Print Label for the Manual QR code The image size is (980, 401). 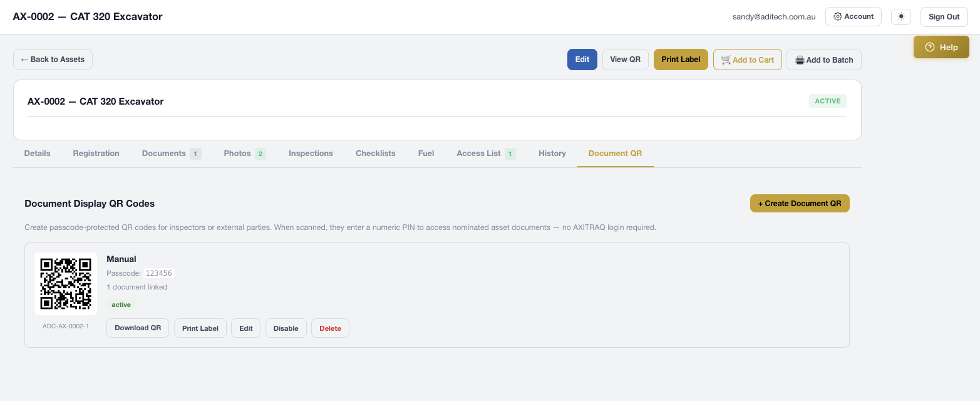200,328
